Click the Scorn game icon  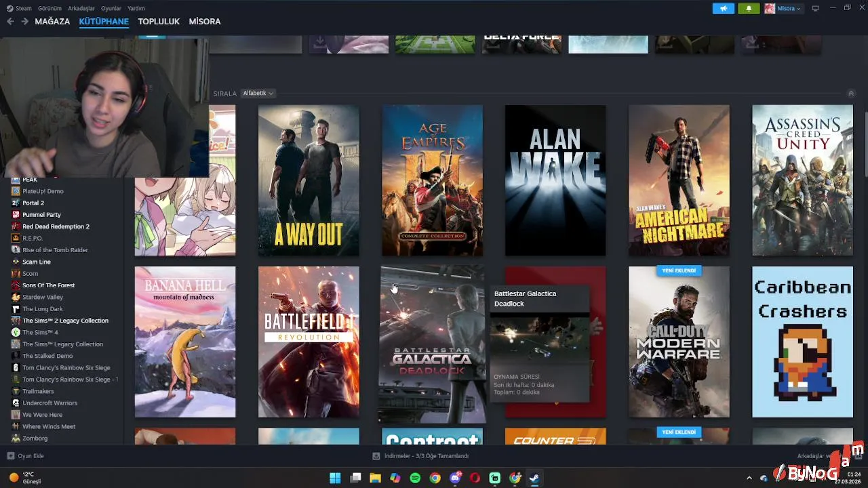(x=16, y=273)
